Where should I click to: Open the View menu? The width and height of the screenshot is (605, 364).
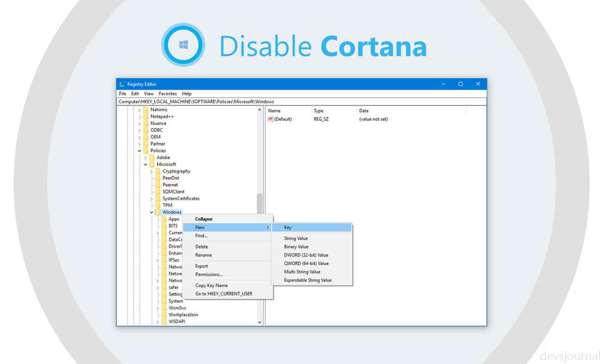tap(149, 94)
